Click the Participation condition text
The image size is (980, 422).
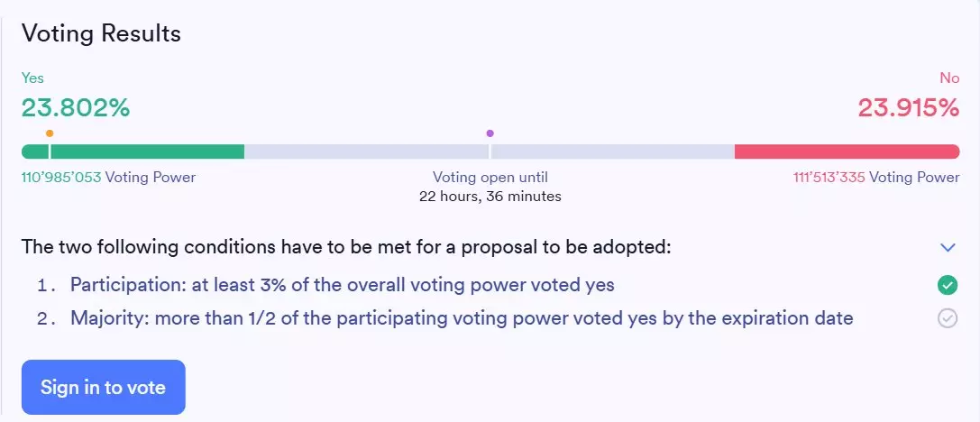[x=342, y=285]
